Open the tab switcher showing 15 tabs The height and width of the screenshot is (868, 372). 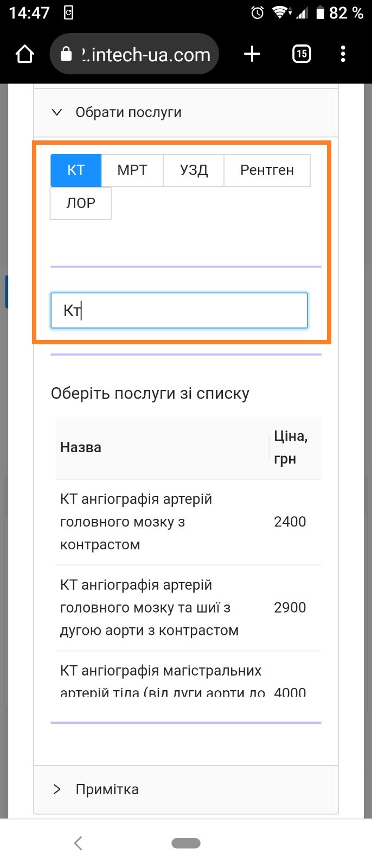[x=302, y=54]
